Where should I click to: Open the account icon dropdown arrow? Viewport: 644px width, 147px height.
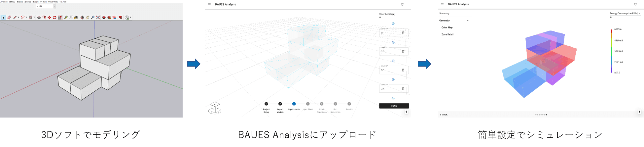pos(130,18)
